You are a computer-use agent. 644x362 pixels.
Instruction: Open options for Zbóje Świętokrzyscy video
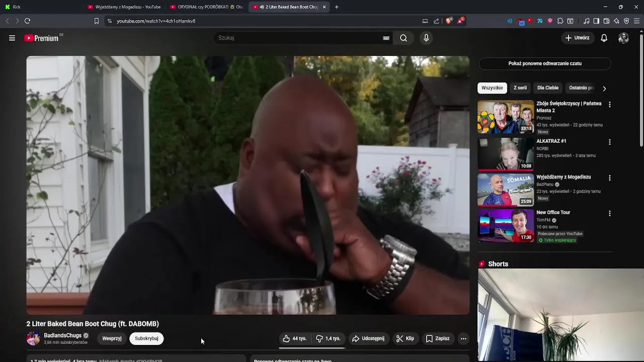point(609,105)
